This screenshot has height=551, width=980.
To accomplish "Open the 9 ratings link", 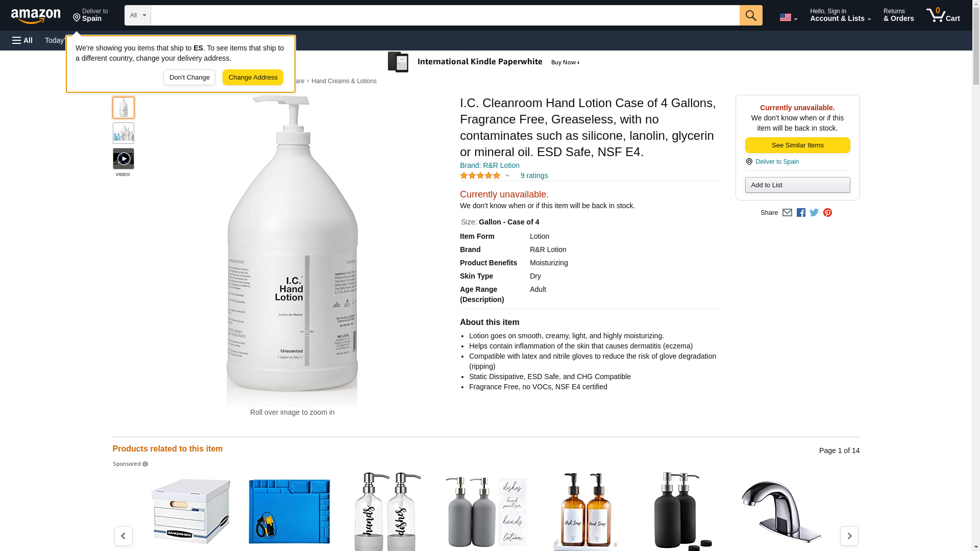I will point(534,176).
